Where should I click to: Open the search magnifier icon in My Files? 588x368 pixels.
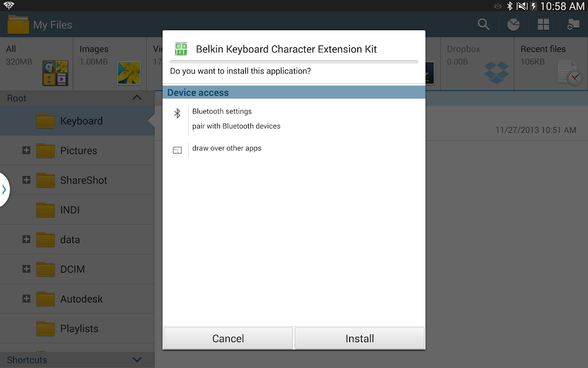point(483,25)
